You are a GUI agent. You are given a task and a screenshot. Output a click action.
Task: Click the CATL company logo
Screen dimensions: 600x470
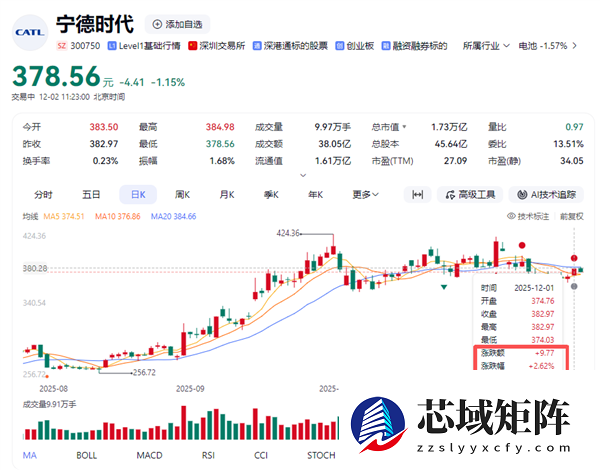[30, 33]
